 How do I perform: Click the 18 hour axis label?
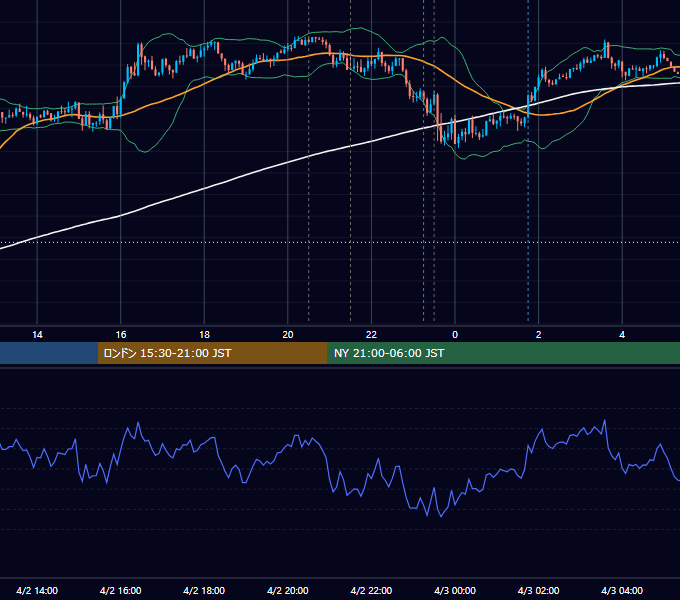point(204,335)
